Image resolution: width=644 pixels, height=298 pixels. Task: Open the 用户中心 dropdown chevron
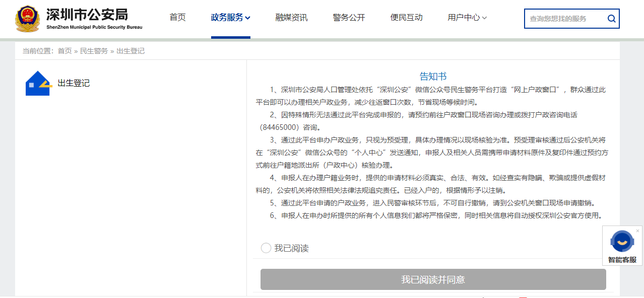point(484,17)
